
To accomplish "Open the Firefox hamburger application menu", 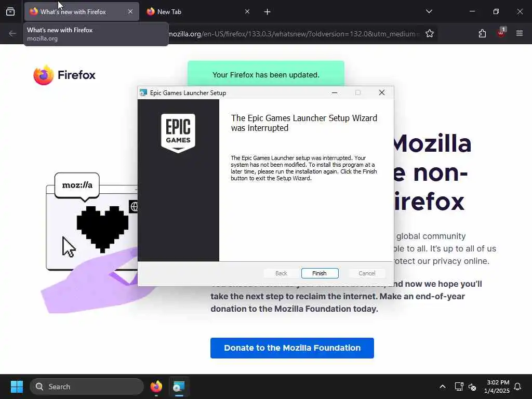I will tap(520, 33).
